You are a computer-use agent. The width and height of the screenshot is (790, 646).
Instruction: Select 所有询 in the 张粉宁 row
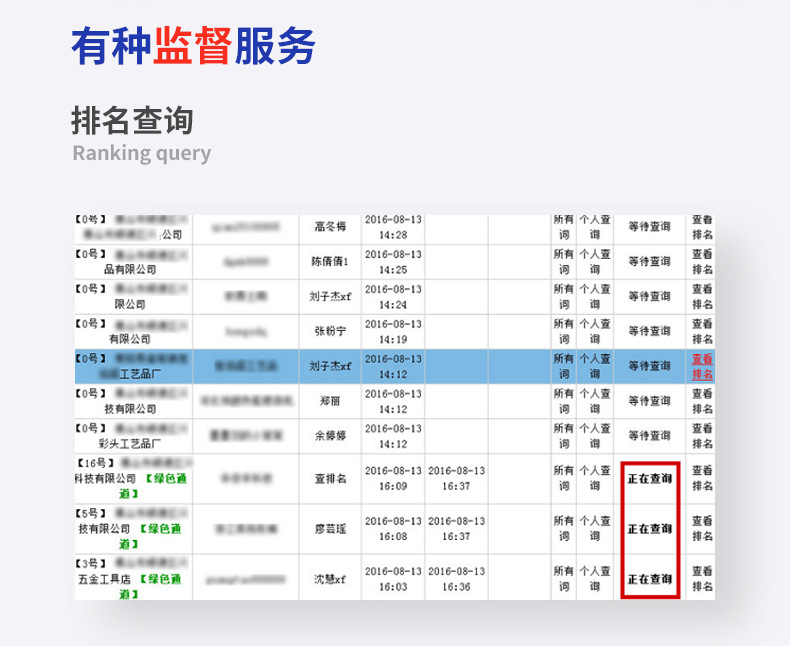pyautogui.click(x=563, y=331)
